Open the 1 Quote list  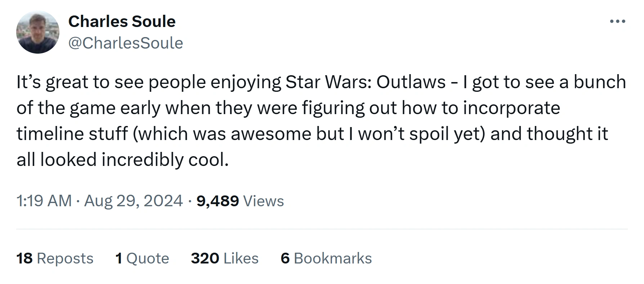142,258
